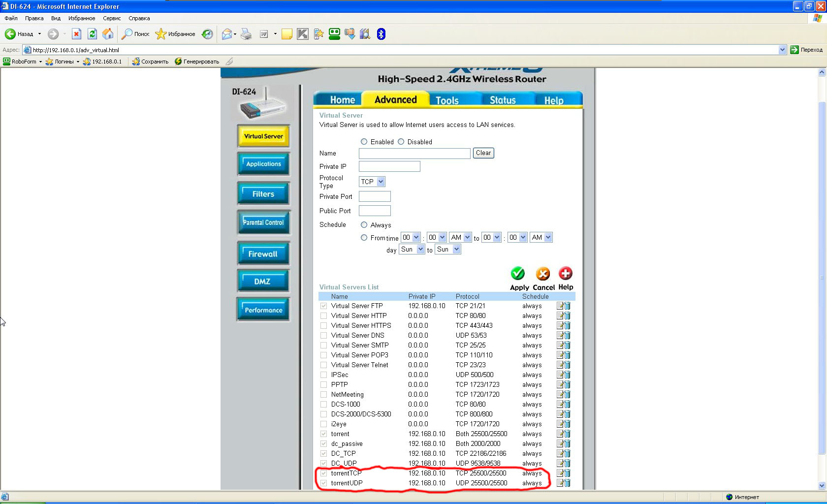Edit the torrentTCP entry
The image size is (827, 504).
[x=560, y=473]
